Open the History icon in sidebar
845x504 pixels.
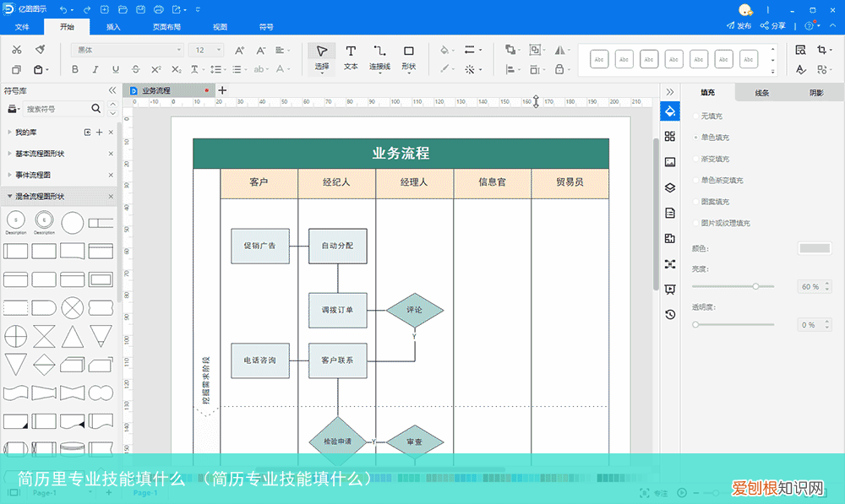(x=670, y=314)
